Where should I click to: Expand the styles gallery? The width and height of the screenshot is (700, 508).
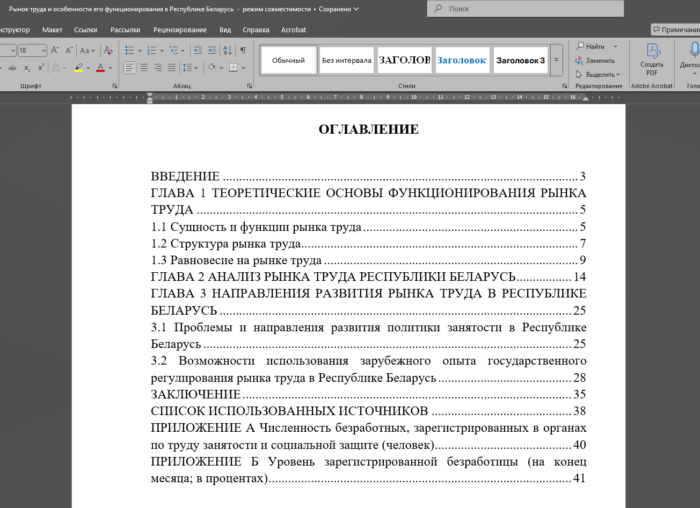556,60
